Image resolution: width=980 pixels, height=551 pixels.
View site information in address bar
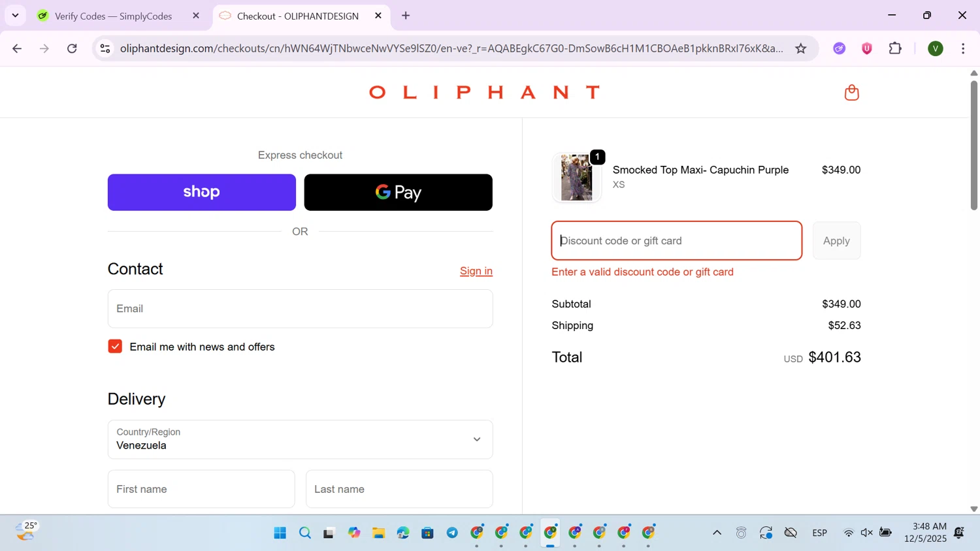point(105,48)
